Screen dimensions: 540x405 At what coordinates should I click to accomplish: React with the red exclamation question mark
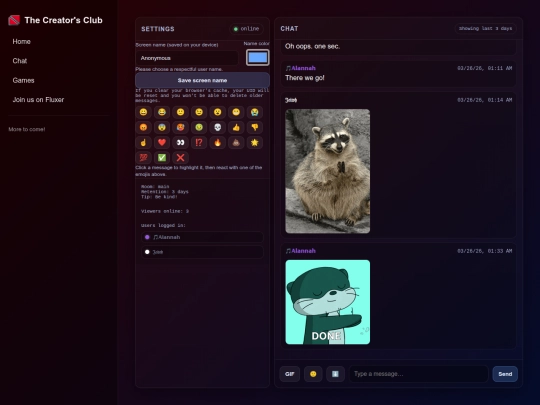tap(199, 143)
